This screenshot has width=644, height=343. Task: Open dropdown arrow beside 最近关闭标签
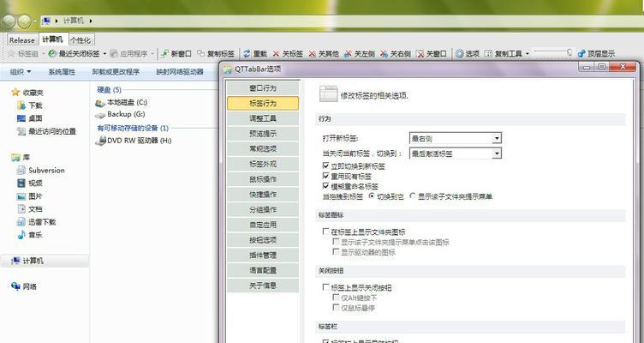click(104, 54)
